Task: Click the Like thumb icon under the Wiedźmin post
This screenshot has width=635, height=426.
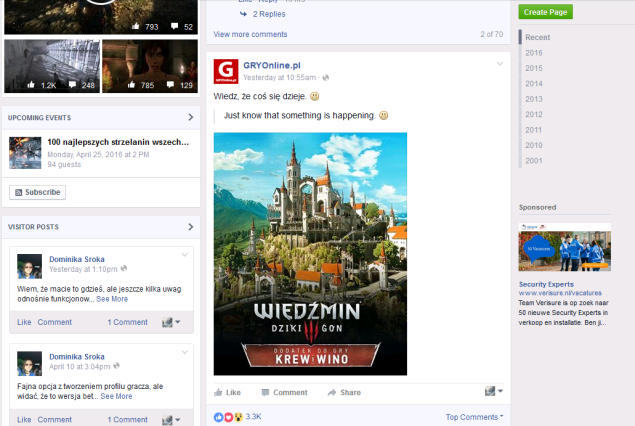Action: pyautogui.click(x=218, y=392)
